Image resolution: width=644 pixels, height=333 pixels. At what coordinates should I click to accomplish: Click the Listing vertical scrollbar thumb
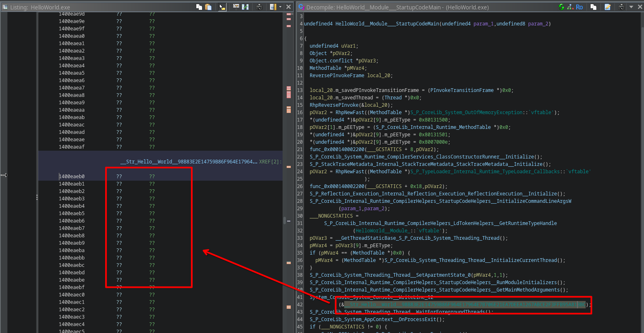click(284, 220)
